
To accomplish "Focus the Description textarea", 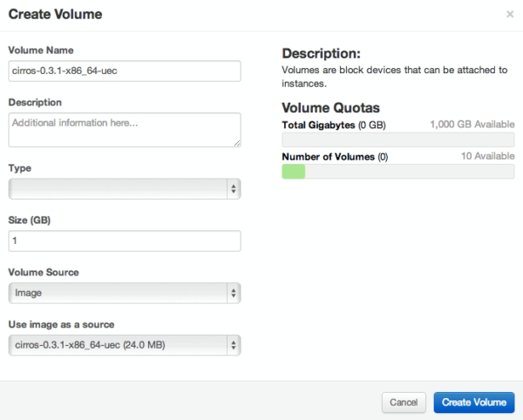I will point(125,130).
